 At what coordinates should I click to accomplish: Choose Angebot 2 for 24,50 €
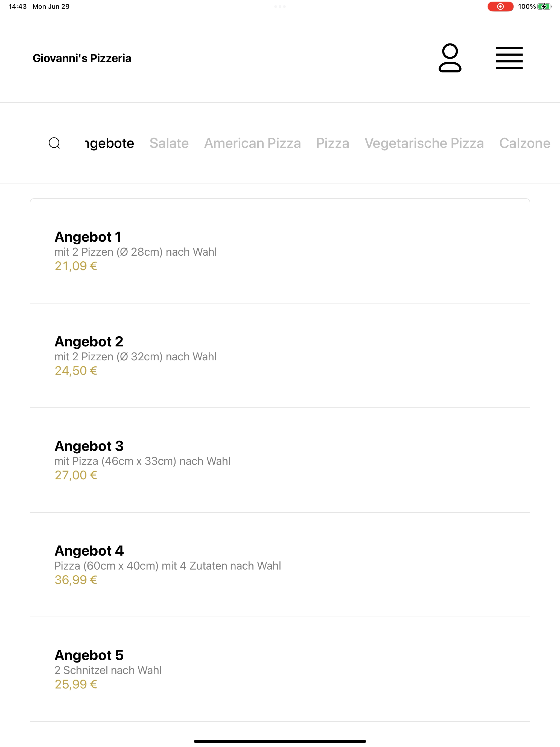coord(280,356)
